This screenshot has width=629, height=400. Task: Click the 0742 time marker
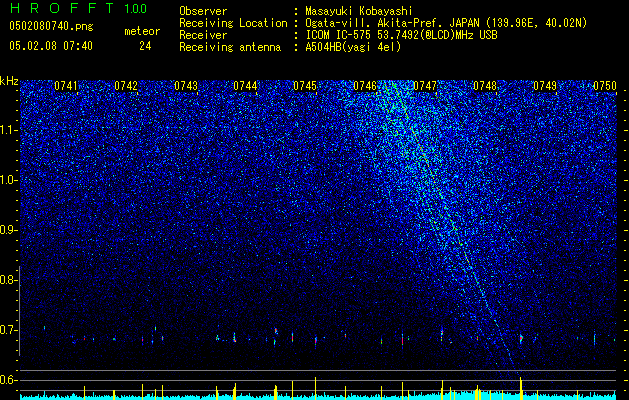[126, 86]
